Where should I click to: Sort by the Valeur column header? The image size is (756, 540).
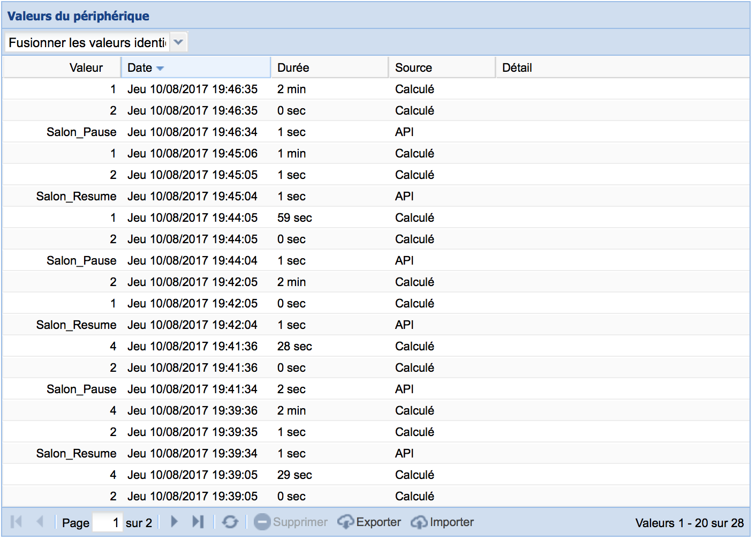point(62,67)
